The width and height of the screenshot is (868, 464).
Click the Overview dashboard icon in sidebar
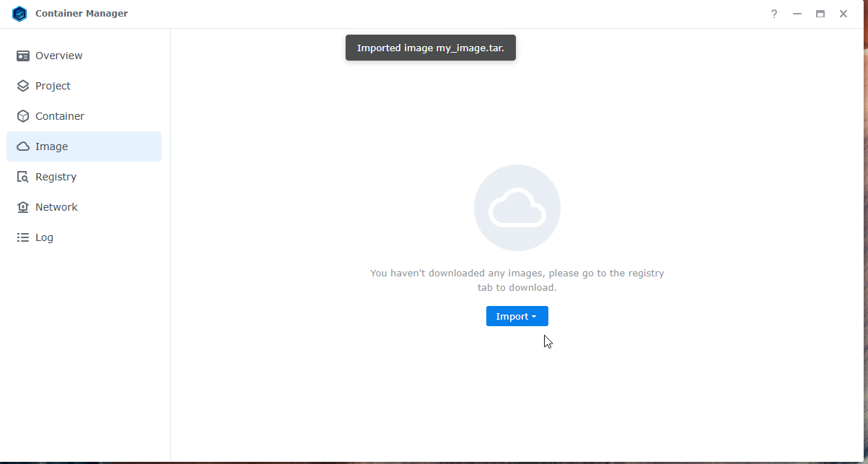[x=23, y=56]
